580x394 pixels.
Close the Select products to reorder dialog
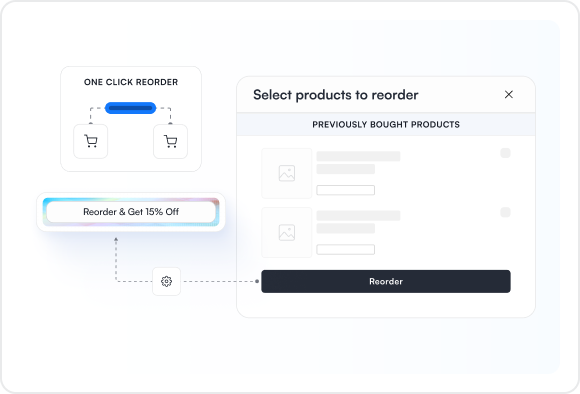pos(509,95)
